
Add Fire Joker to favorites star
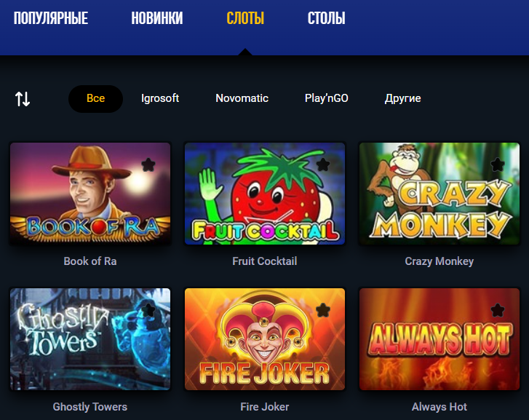tap(323, 311)
